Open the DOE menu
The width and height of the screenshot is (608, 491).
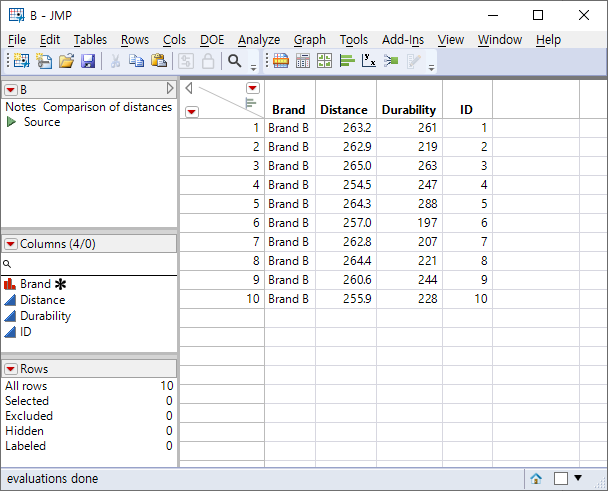tap(212, 40)
